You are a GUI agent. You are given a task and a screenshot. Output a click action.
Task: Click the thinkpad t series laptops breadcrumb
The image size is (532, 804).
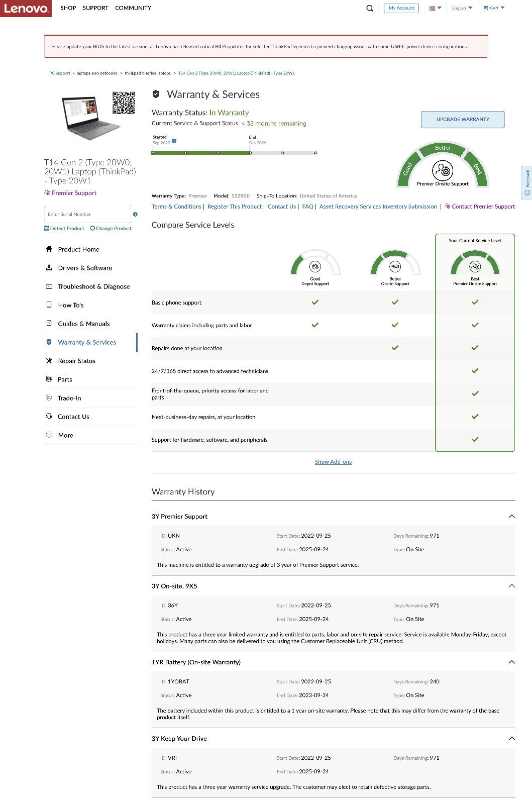148,73
